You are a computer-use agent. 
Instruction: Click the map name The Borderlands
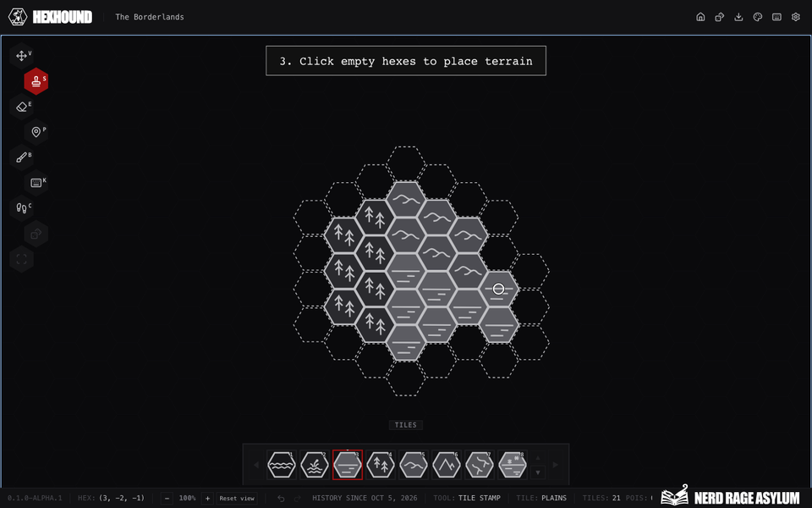tap(150, 17)
